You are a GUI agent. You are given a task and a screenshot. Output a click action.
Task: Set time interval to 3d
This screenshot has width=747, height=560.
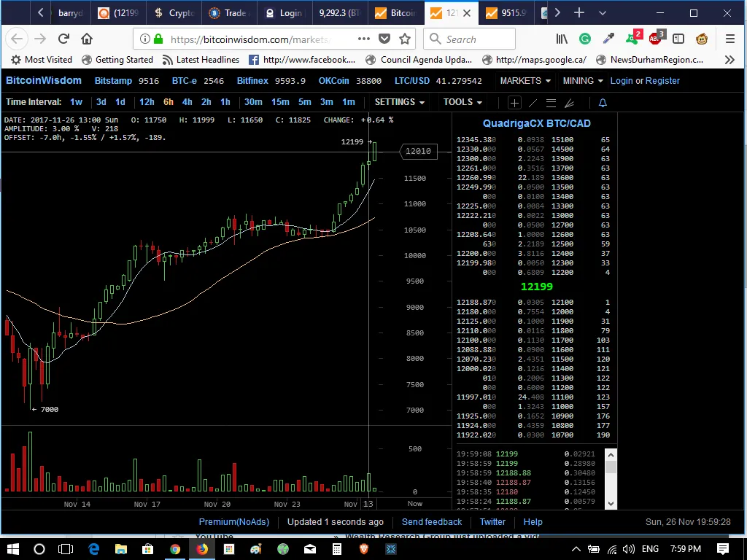pos(101,102)
